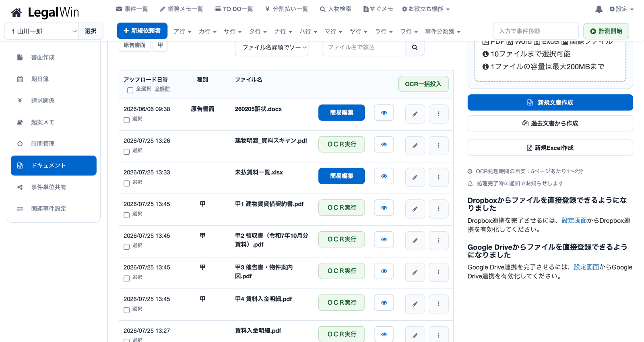
Task: Edit 甲3 催告書 pdf with pencil icon
Action: (415, 272)
